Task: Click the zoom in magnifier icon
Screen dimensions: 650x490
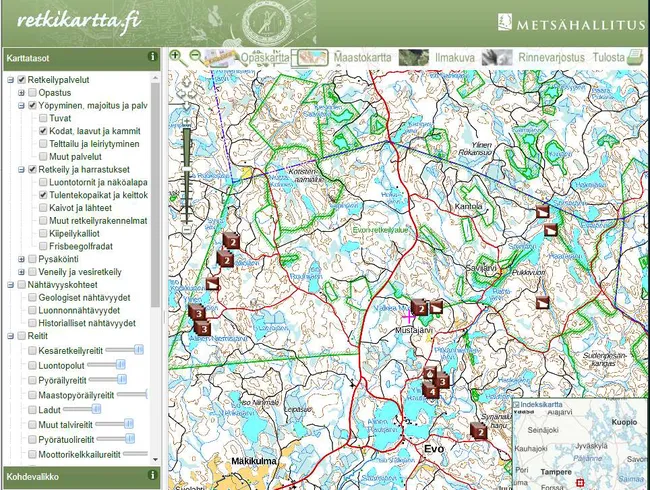Action: click(x=176, y=57)
